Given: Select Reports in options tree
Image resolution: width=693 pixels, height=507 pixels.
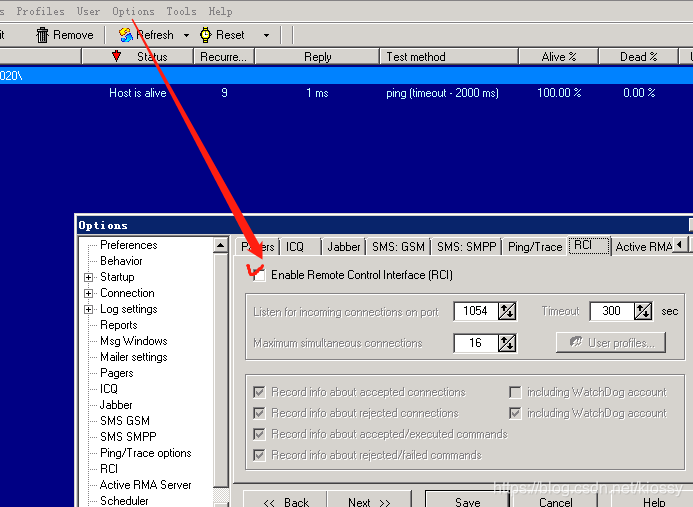Looking at the screenshot, I should 118,325.
